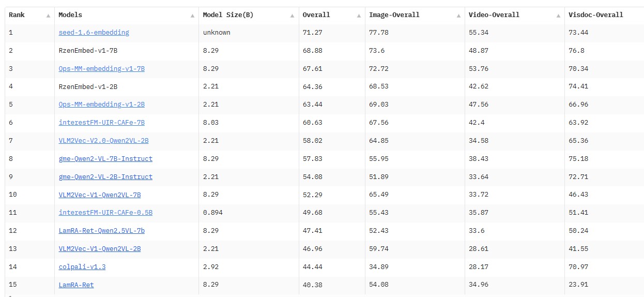Open gme-Qwen2-VL-2B-Instruct link
644x297 pixels.
click(x=105, y=177)
